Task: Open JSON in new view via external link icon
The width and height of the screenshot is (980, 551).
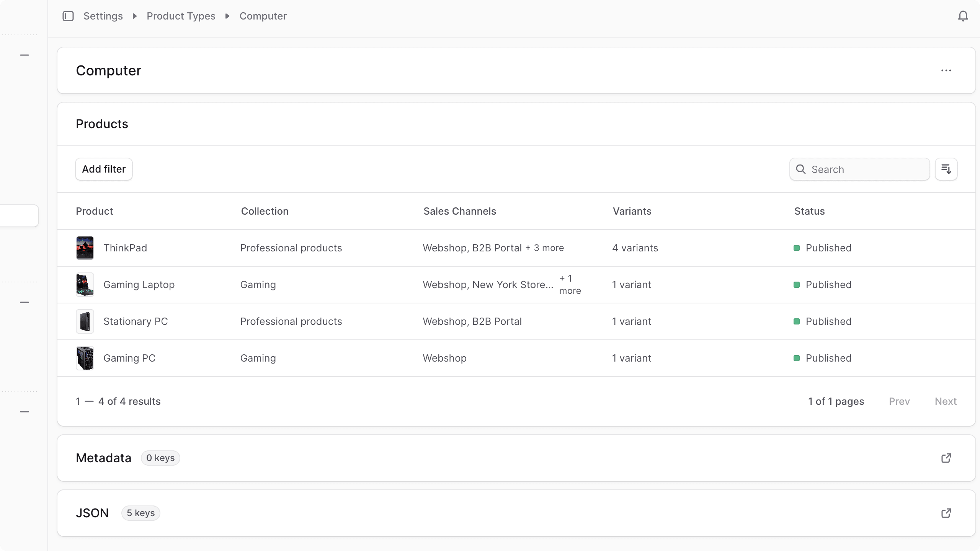Action: pyautogui.click(x=946, y=513)
